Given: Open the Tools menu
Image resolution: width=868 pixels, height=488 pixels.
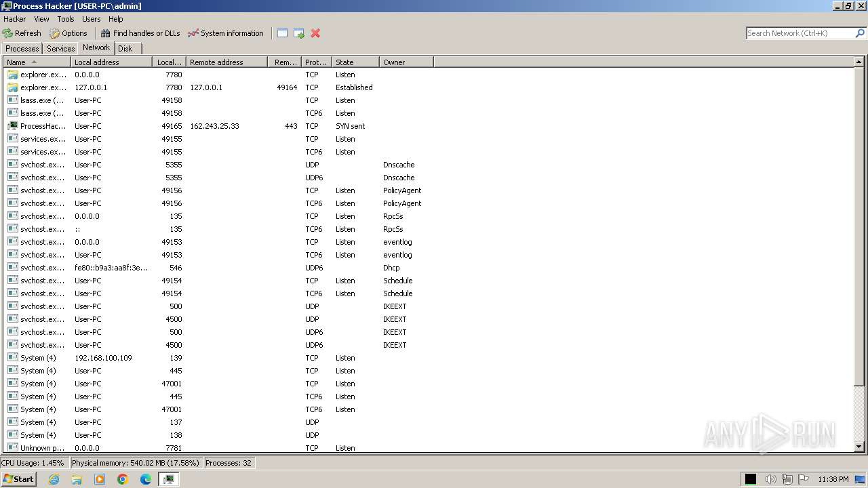Looking at the screenshot, I should tap(66, 19).
